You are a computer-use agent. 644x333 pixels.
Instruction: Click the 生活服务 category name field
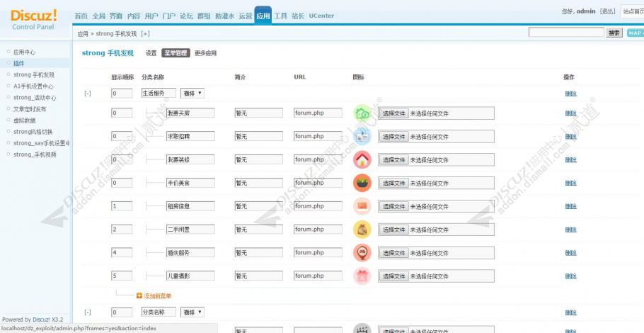(x=159, y=94)
